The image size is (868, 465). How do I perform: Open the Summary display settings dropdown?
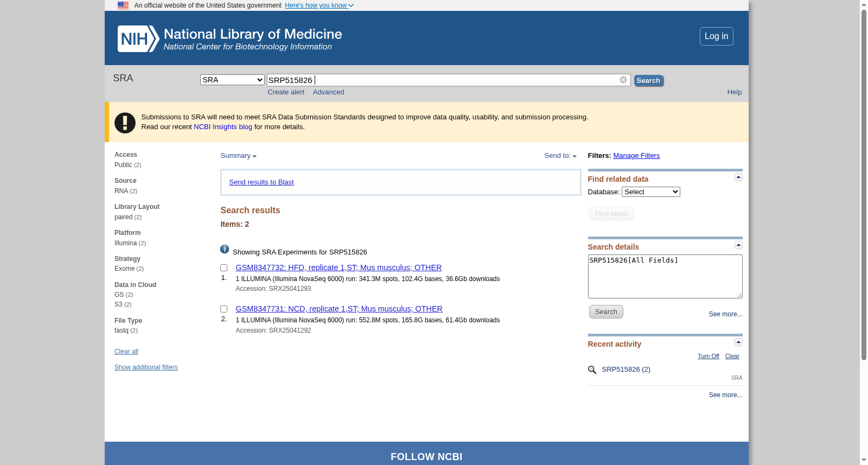(x=238, y=156)
